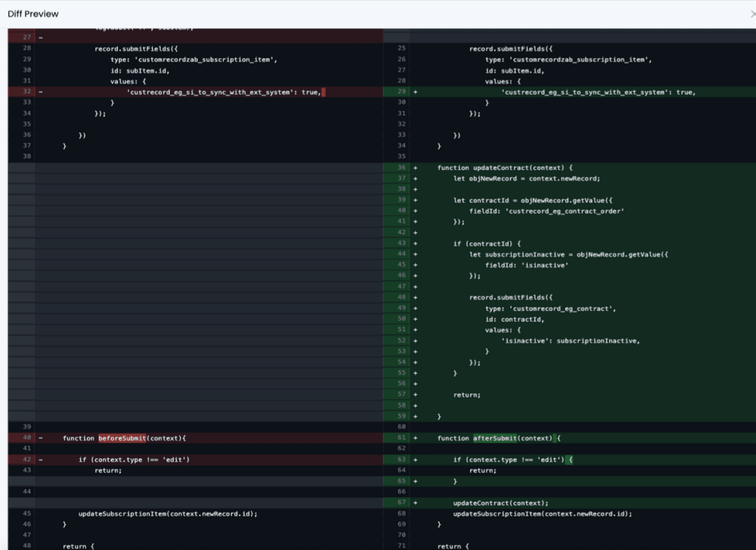756x550 pixels.
Task: Click the plus marker beside line 29
Action: pos(415,92)
